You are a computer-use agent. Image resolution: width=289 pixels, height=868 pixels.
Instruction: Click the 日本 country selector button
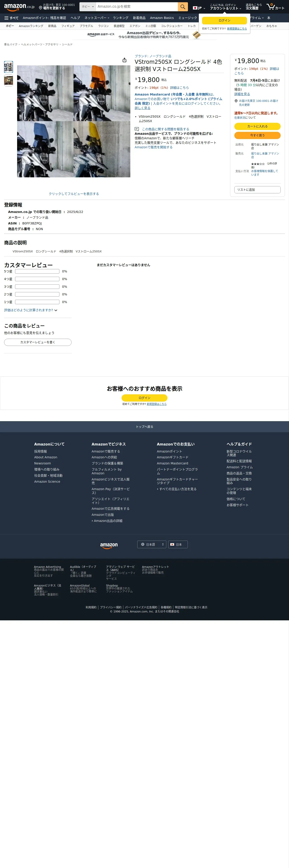[178, 544]
